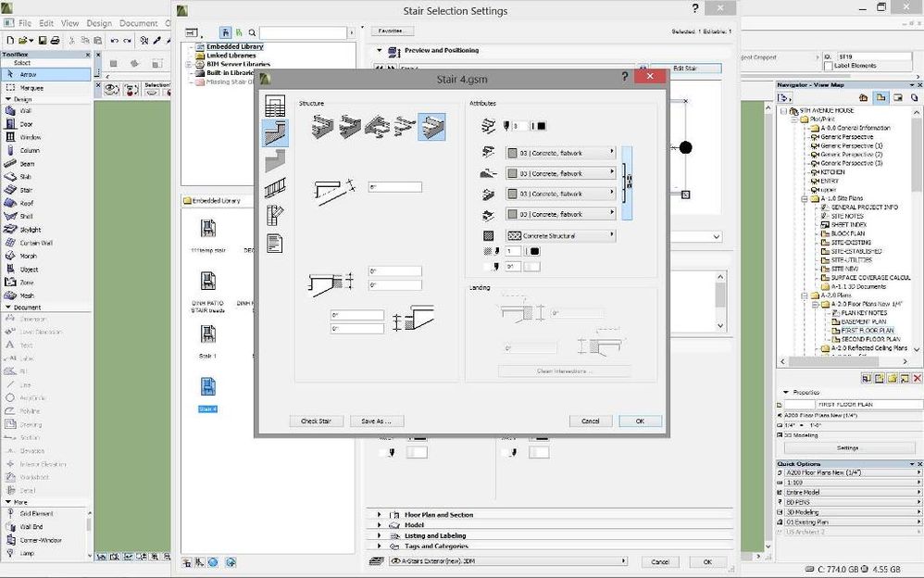Toggle the material link chain button
Screen dimensions: 924x578
628,182
